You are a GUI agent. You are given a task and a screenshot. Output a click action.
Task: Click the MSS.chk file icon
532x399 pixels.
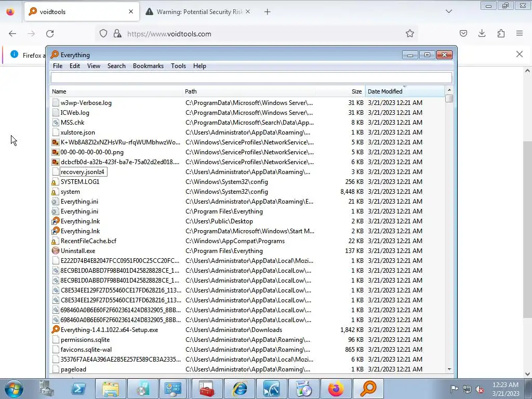click(56, 122)
